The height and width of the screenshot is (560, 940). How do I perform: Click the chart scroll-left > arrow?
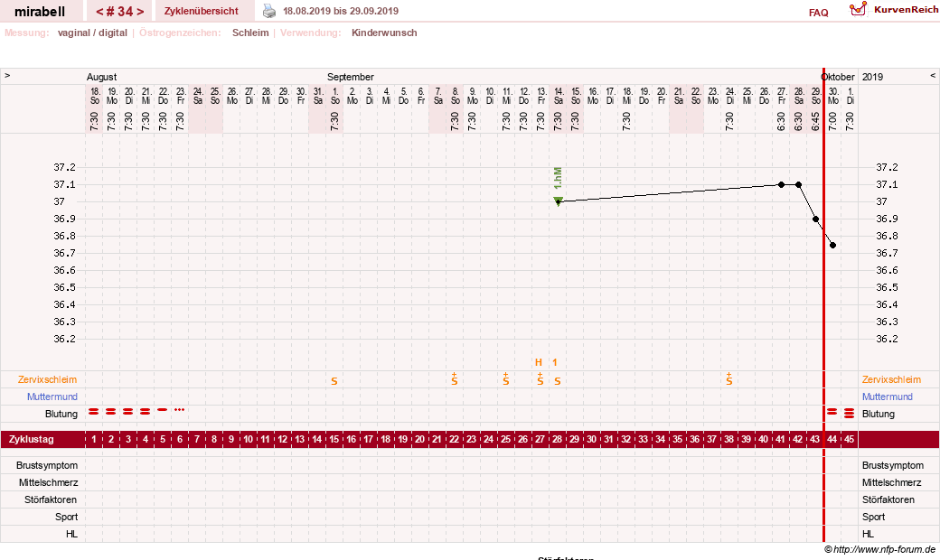(7, 76)
